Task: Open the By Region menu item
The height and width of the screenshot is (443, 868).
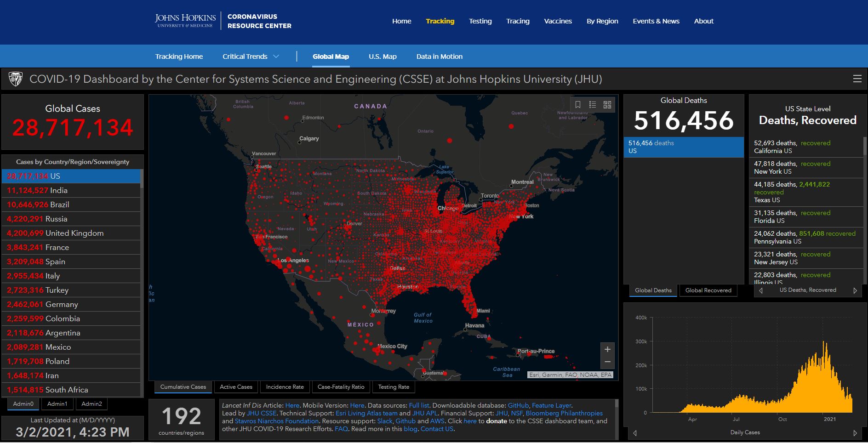Action: (x=602, y=21)
